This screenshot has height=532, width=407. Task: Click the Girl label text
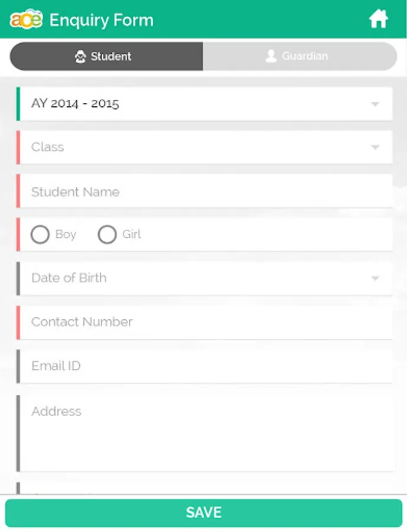[132, 234]
